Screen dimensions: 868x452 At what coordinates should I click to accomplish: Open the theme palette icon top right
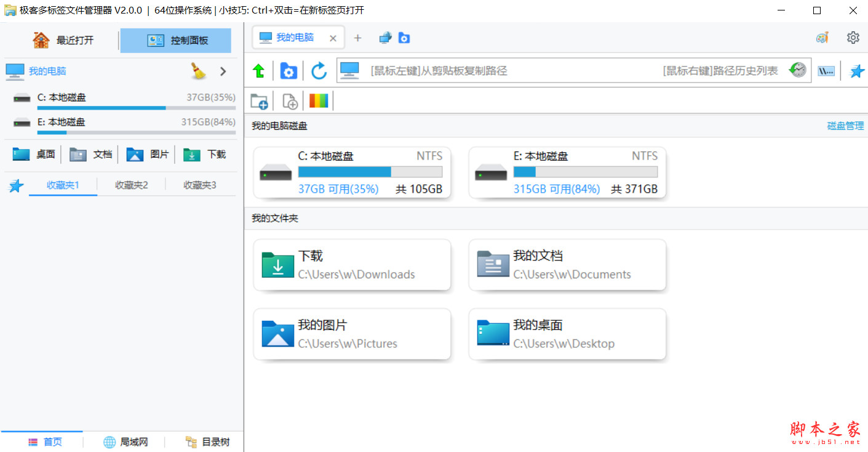(822, 37)
